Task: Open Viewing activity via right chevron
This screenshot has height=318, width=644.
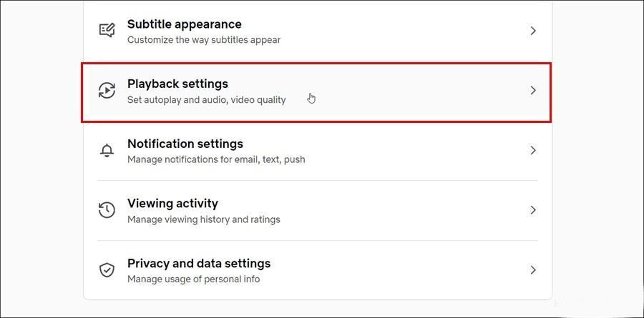Action: tap(533, 210)
